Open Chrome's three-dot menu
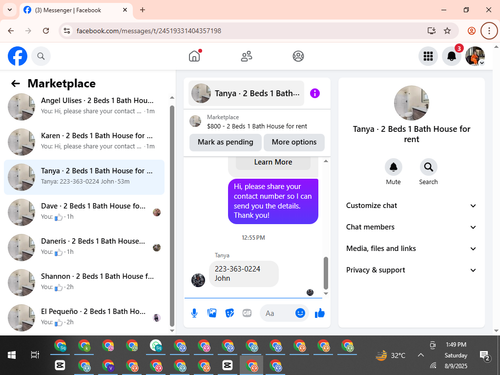The height and width of the screenshot is (375, 500). click(x=489, y=31)
